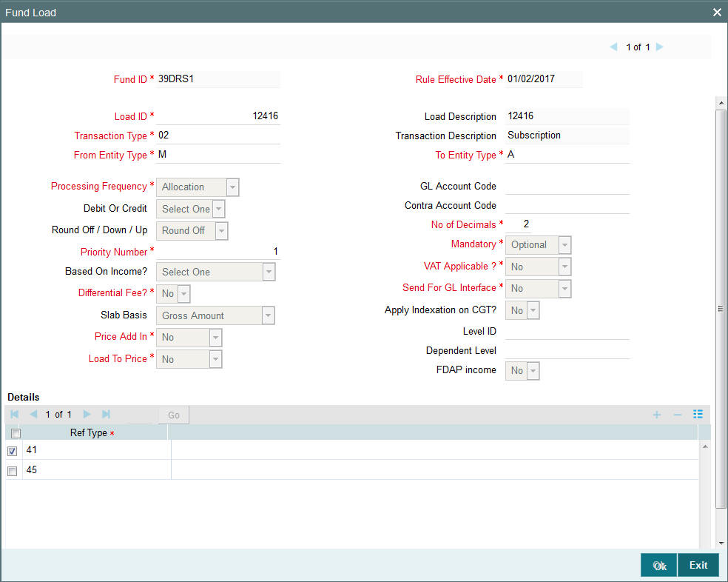This screenshot has height=582, width=728.
Task: Click the Level ID field
Action: click(567, 332)
